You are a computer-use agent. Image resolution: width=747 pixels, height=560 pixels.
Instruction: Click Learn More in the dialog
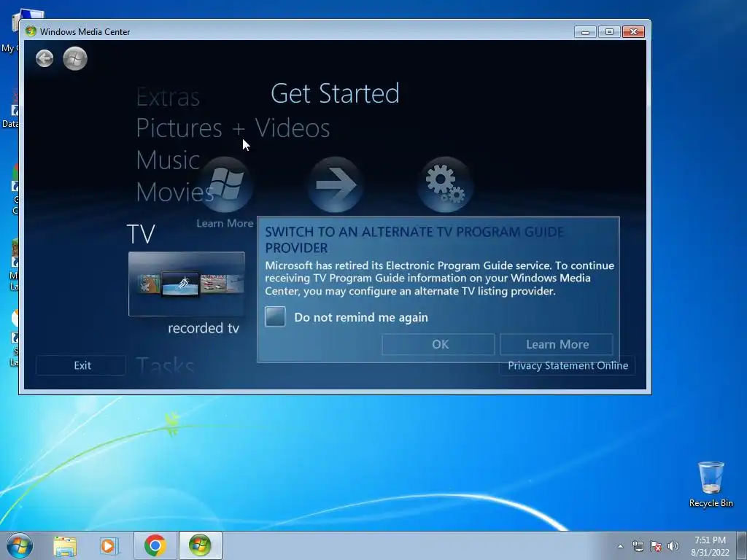click(557, 344)
